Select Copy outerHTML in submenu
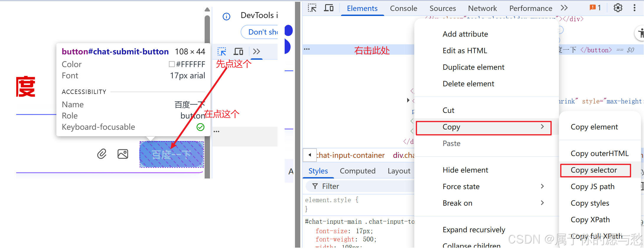644x250 pixels. [x=599, y=153]
